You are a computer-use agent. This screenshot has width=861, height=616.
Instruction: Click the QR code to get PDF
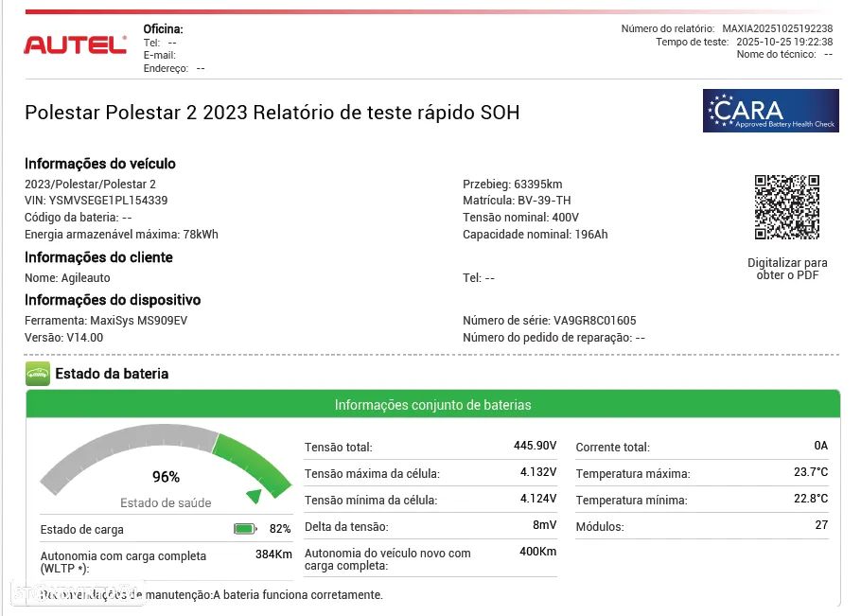click(x=787, y=207)
